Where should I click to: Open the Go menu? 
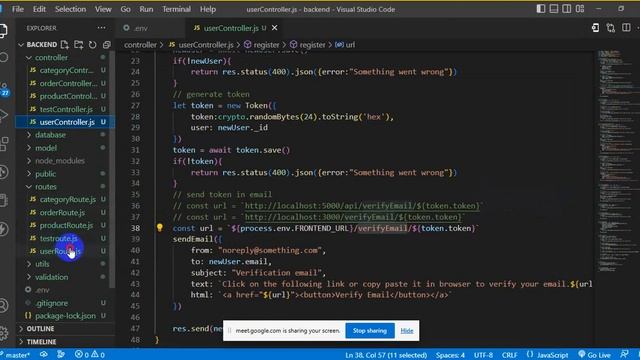(x=126, y=9)
